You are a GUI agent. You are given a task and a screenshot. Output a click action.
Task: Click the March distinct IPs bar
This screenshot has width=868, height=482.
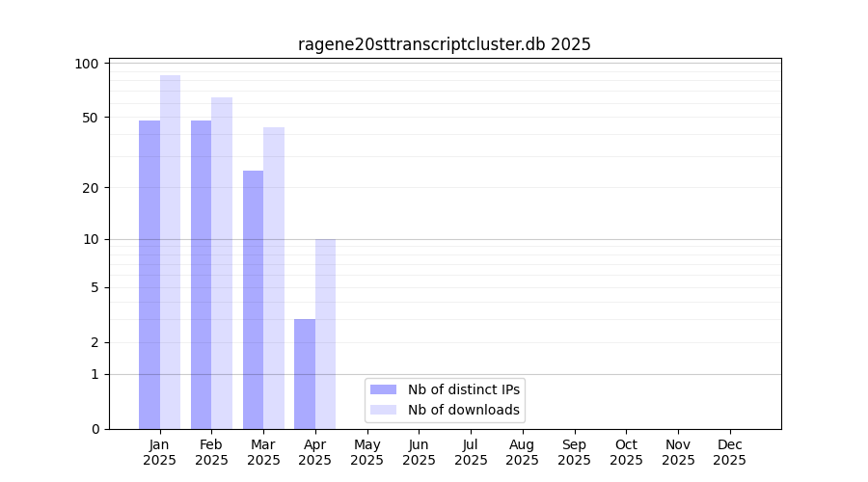pyautogui.click(x=253, y=300)
